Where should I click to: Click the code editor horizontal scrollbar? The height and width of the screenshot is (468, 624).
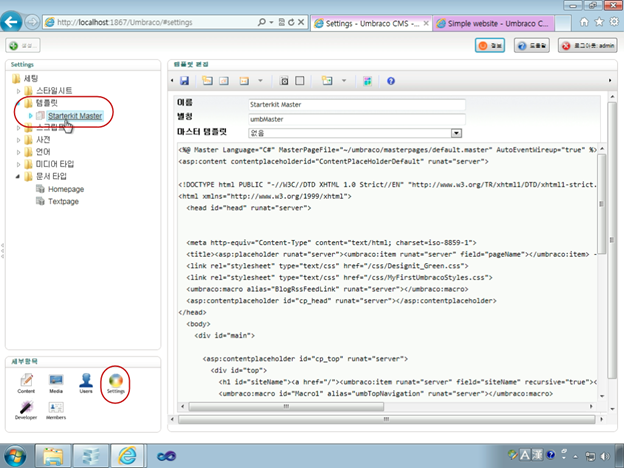pyautogui.click(x=286, y=406)
